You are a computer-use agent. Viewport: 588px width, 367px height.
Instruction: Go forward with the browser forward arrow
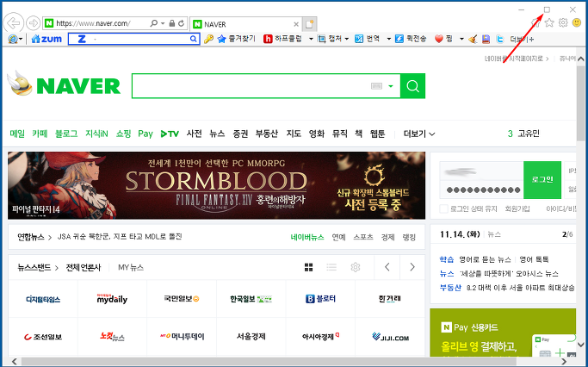(34, 23)
